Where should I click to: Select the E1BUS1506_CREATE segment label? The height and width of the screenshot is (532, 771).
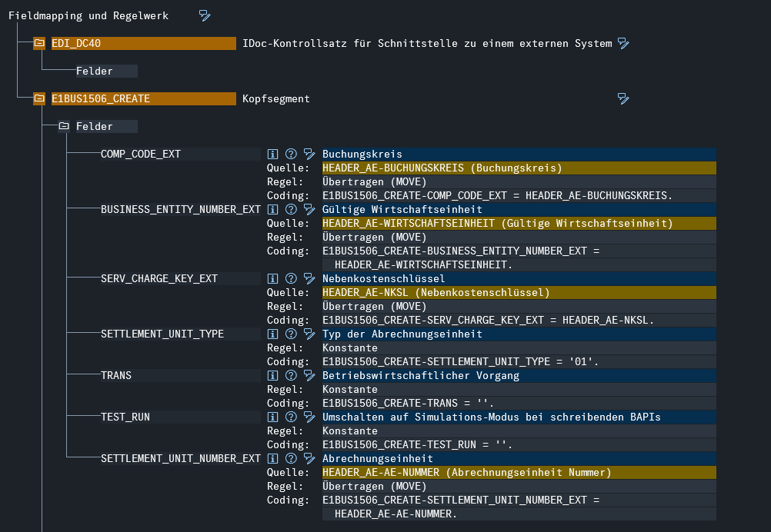[144, 98]
